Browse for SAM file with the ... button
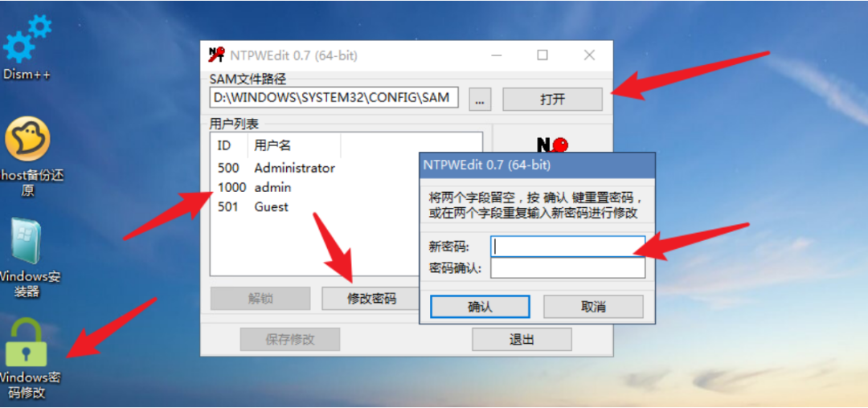Image resolution: width=868 pixels, height=408 pixels. (480, 100)
